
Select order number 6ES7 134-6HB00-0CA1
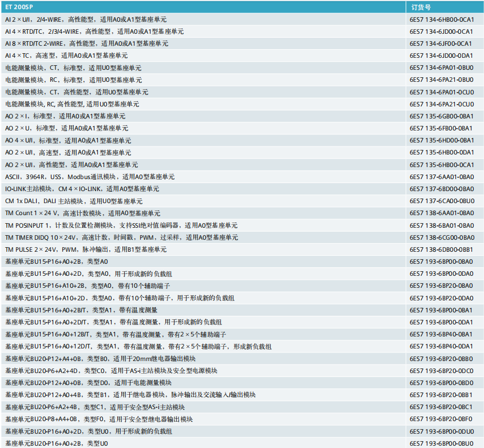coord(442,19)
